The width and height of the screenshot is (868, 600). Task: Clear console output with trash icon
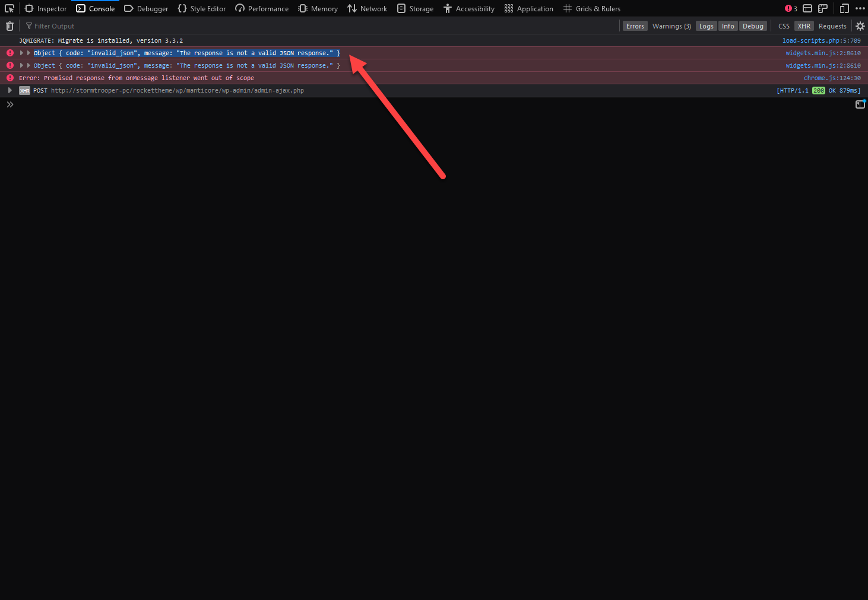pos(9,26)
